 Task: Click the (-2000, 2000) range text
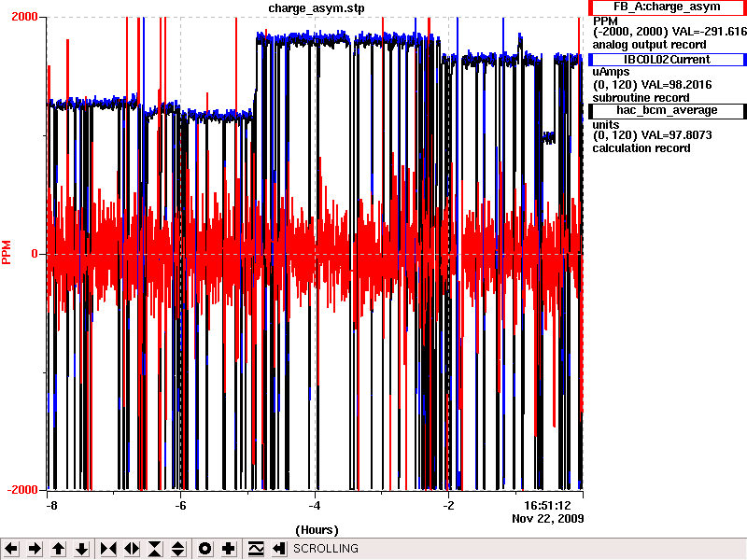click(630, 32)
